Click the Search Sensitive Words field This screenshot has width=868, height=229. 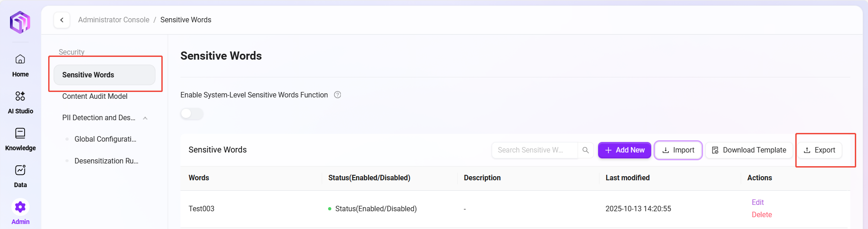pos(534,150)
